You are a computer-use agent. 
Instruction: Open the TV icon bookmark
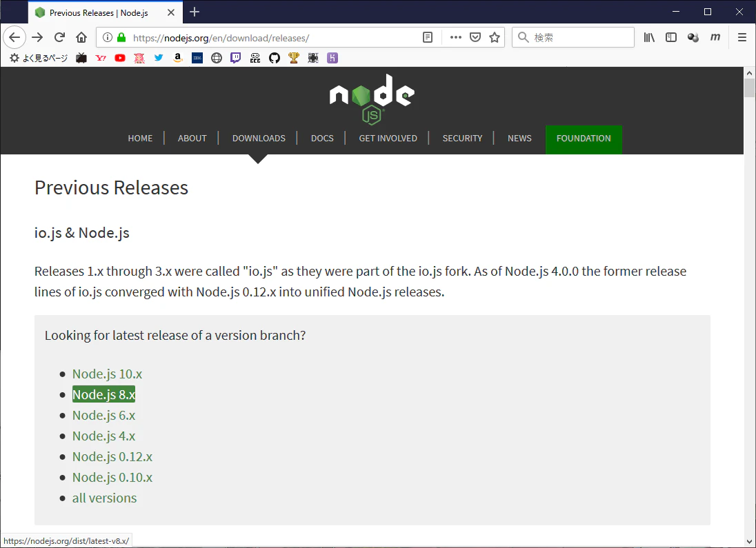[x=81, y=58]
